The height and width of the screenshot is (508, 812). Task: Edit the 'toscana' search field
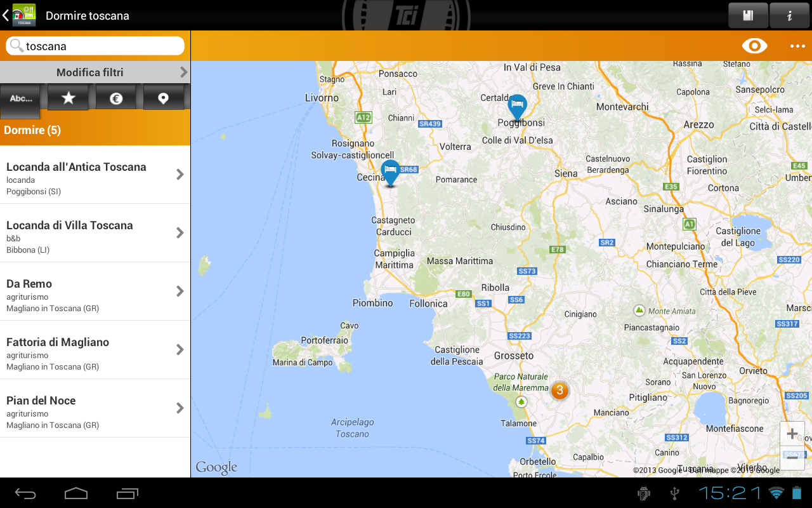pyautogui.click(x=95, y=46)
